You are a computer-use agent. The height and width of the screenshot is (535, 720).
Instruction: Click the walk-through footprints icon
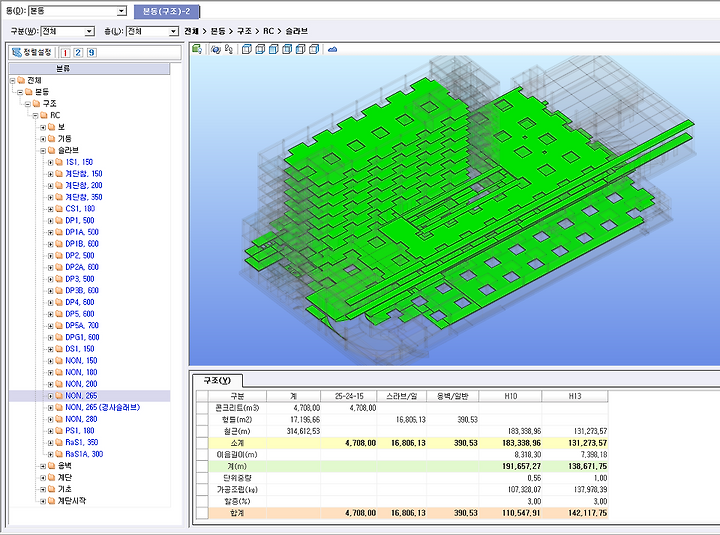(229, 49)
